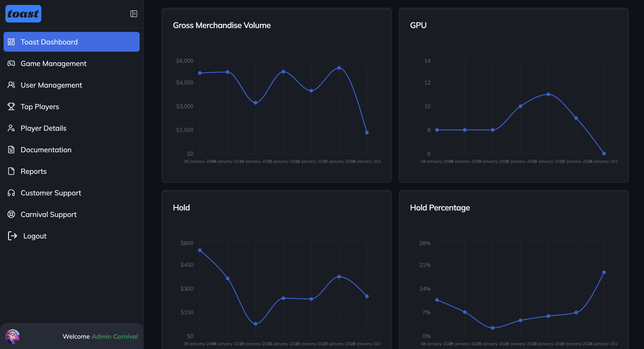644x349 pixels.
Task: Click the peak point on Gross Merchandise Volume chart
Action: click(339, 68)
